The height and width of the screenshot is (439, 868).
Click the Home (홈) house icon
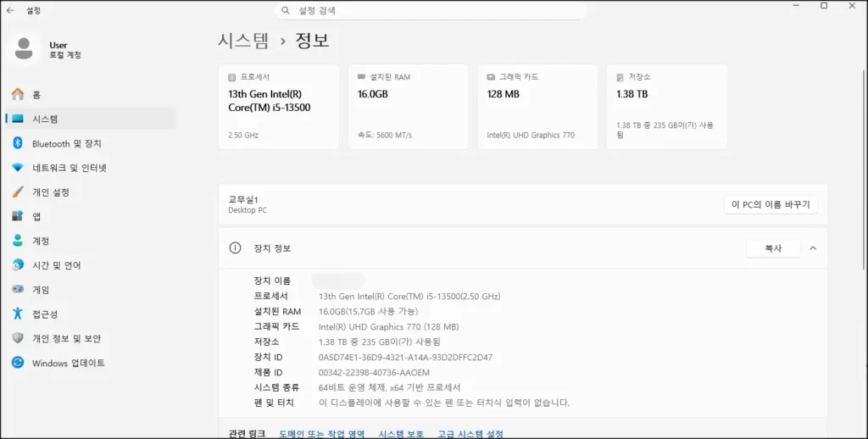(x=18, y=95)
